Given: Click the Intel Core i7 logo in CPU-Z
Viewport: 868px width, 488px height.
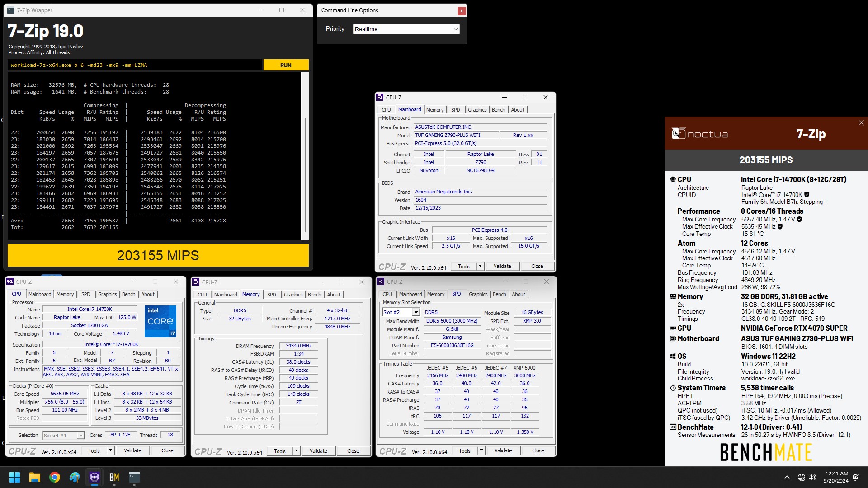Looking at the screenshot, I should coord(160,321).
